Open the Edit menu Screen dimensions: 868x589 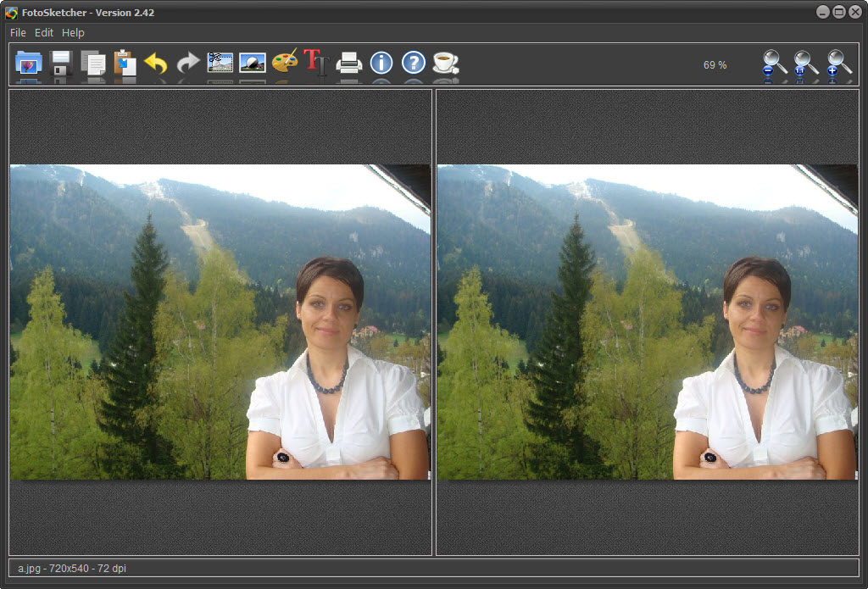pyautogui.click(x=44, y=32)
